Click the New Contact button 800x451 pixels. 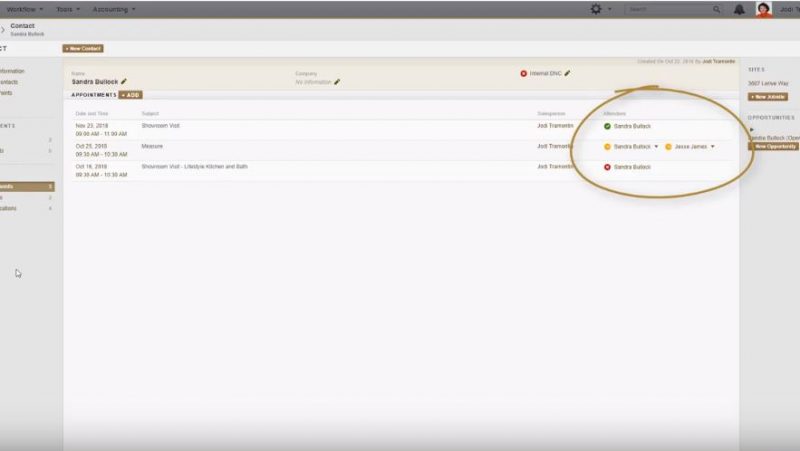pos(83,48)
